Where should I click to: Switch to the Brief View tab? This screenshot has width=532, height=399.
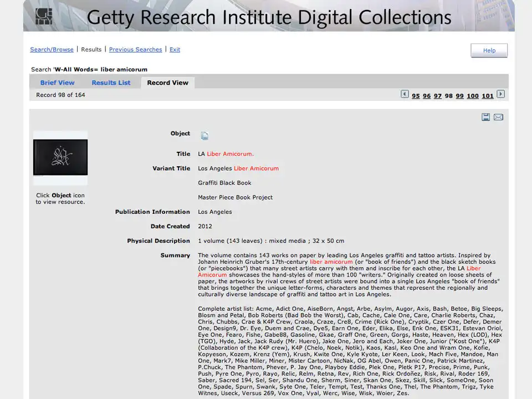[x=57, y=83]
